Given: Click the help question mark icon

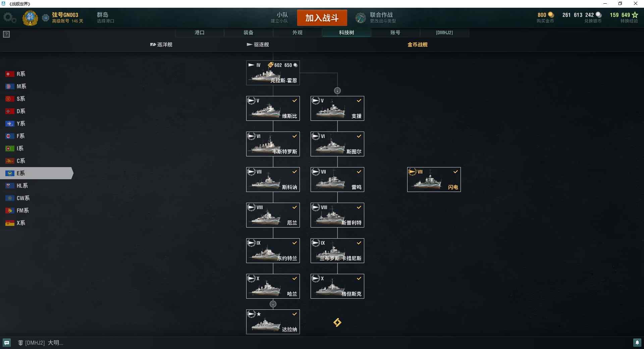Looking at the screenshot, I should pos(6,34).
